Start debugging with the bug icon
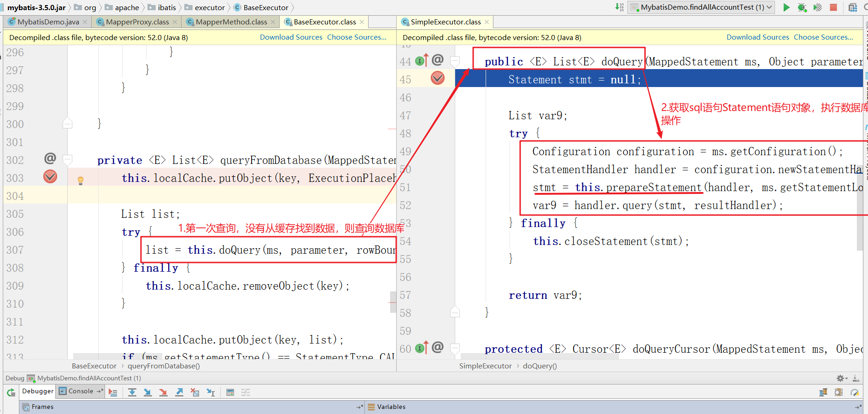This screenshot has height=414, width=868. [802, 7]
